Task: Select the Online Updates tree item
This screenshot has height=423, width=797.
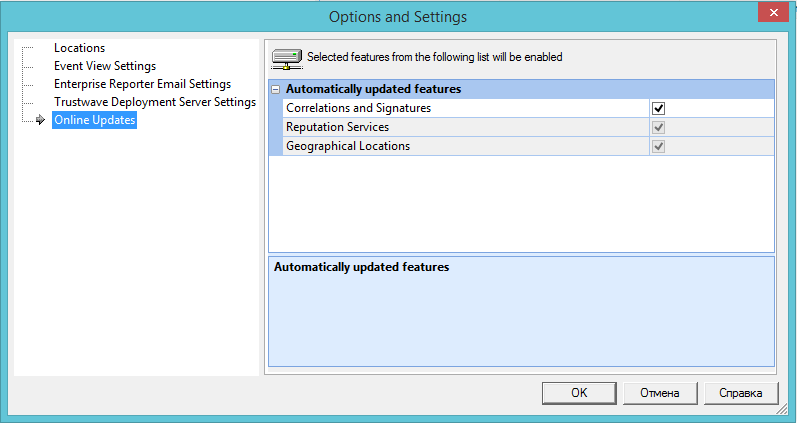Action: pos(94,120)
